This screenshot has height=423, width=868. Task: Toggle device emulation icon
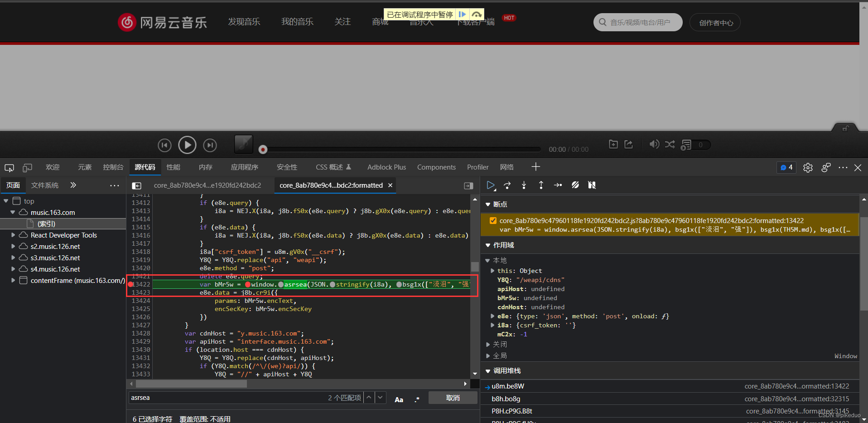click(x=27, y=168)
